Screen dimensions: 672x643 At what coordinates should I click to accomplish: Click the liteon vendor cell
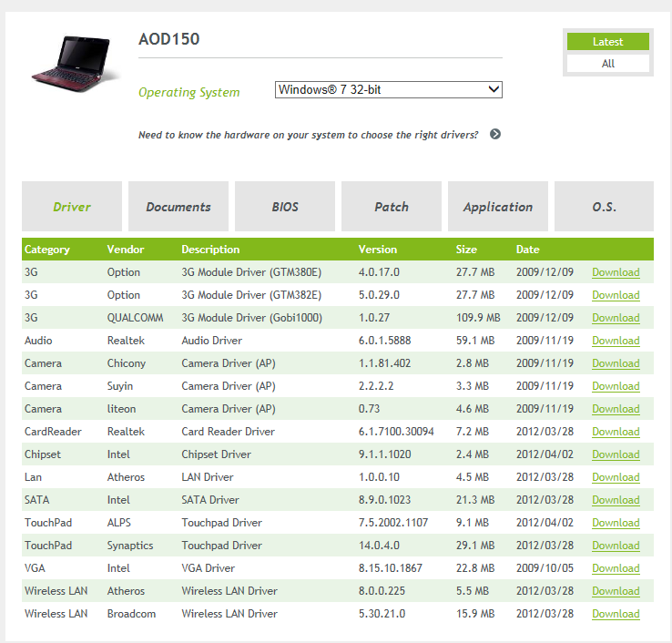121,409
